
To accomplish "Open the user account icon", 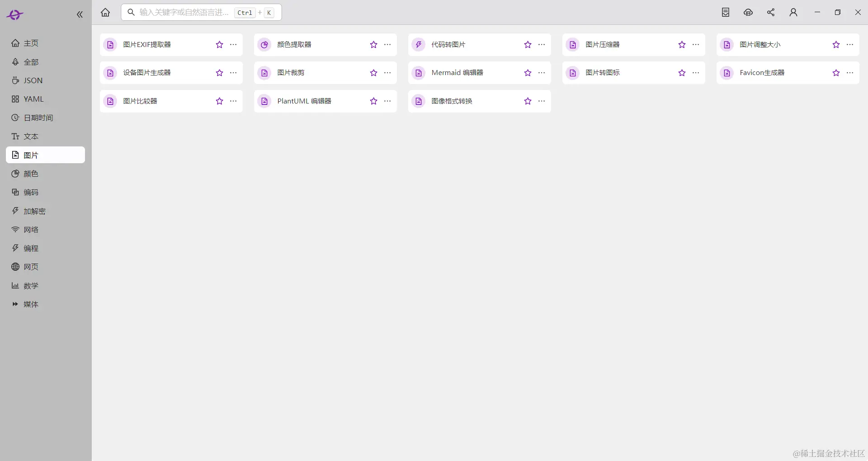I will (x=793, y=12).
